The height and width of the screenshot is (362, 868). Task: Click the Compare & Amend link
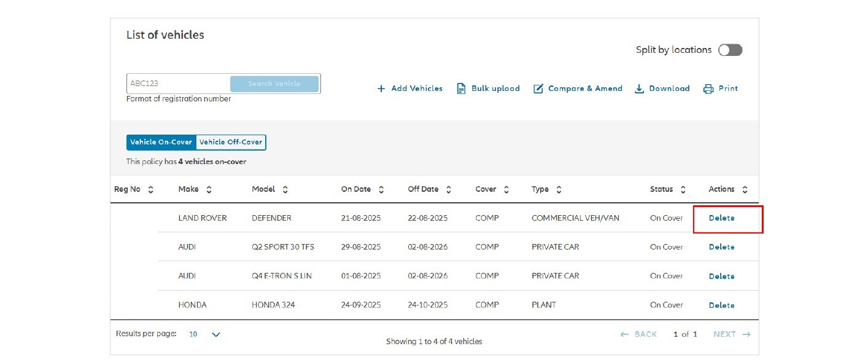578,89
